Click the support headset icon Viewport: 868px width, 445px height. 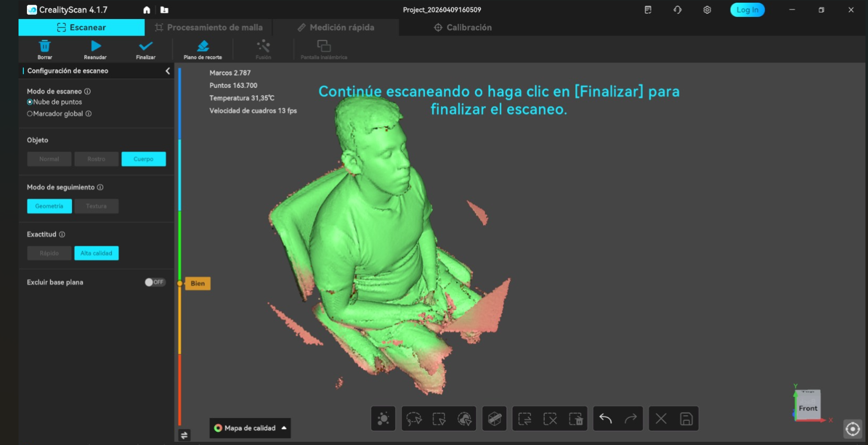[x=677, y=10]
